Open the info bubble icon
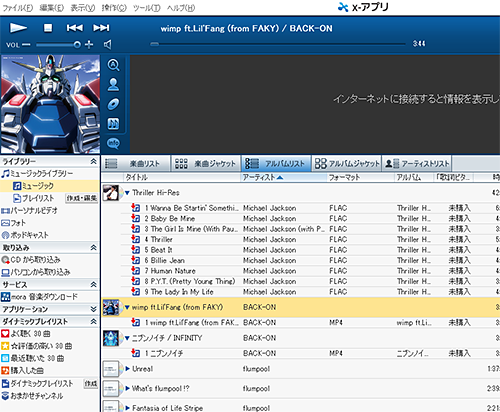Image resolution: width=500 pixels, height=412 pixels. (113, 143)
